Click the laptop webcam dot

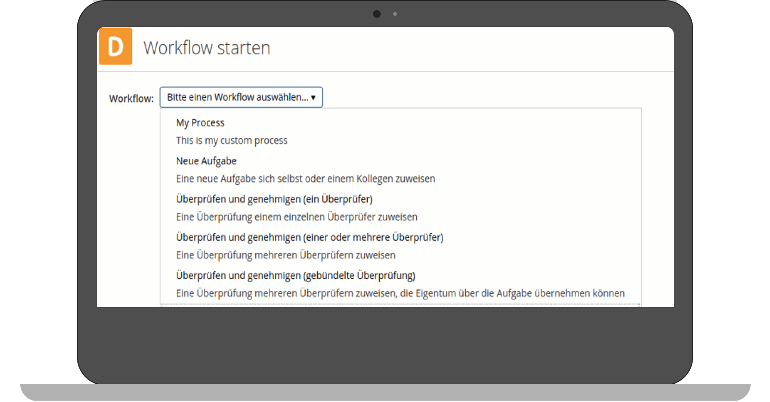pyautogui.click(x=377, y=14)
